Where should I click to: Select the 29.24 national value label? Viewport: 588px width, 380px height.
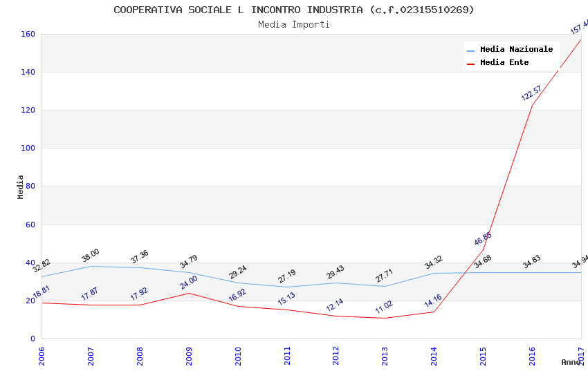[x=238, y=272]
